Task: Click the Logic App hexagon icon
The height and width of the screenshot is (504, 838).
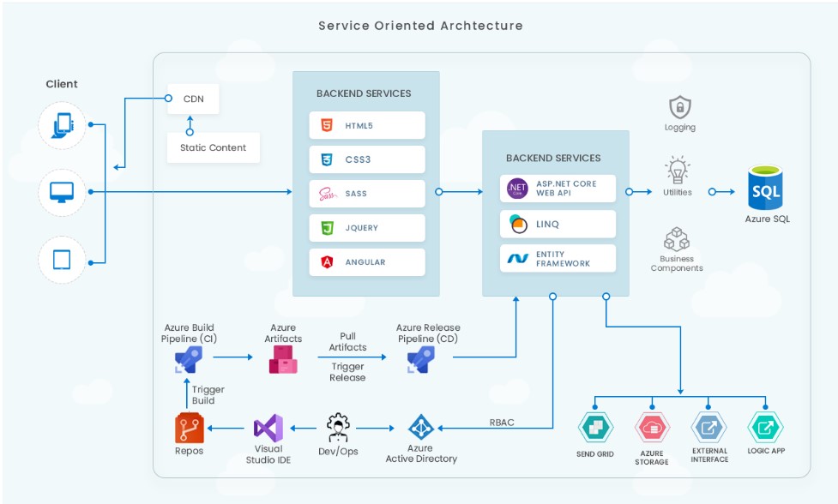Action: coord(765,428)
